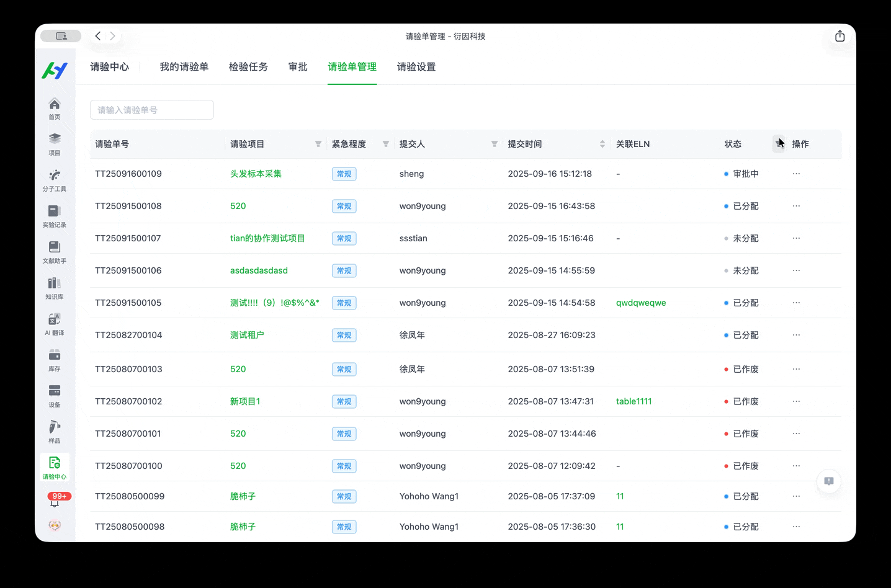The width and height of the screenshot is (891, 588).
Task: Open notifications bell with 99+ badge
Action: click(55, 501)
